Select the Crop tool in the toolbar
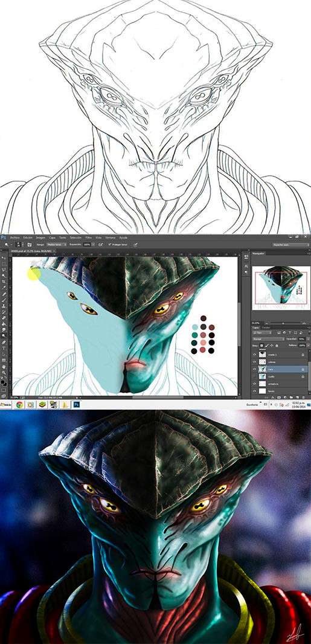Viewport: 311px width, 644px height. 4,282
